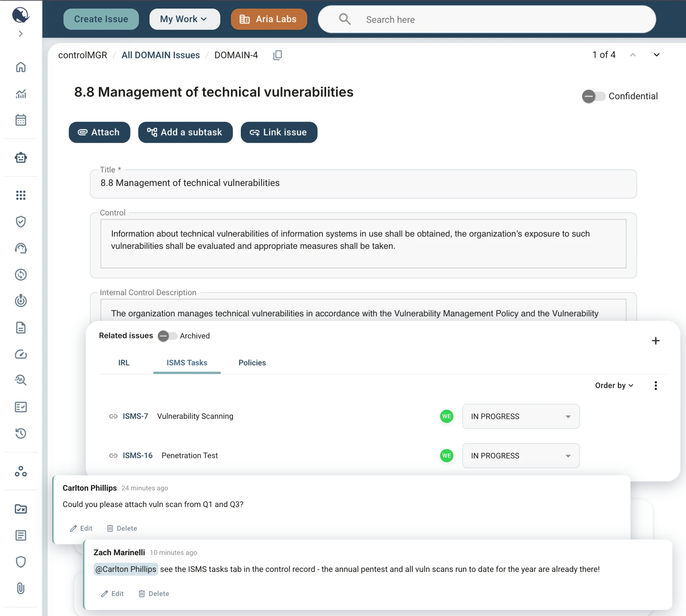Open the ISMS-16 status dropdown
This screenshot has width=686, height=616.
521,456
